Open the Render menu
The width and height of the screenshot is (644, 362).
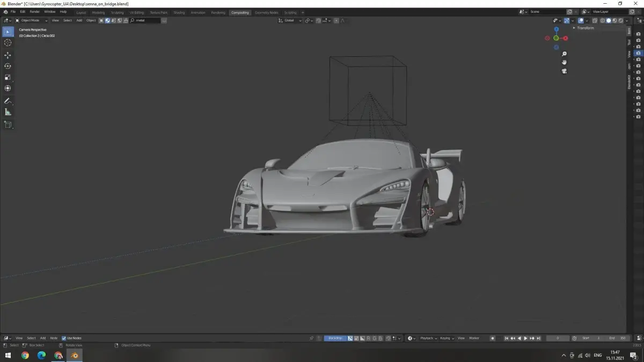34,12
